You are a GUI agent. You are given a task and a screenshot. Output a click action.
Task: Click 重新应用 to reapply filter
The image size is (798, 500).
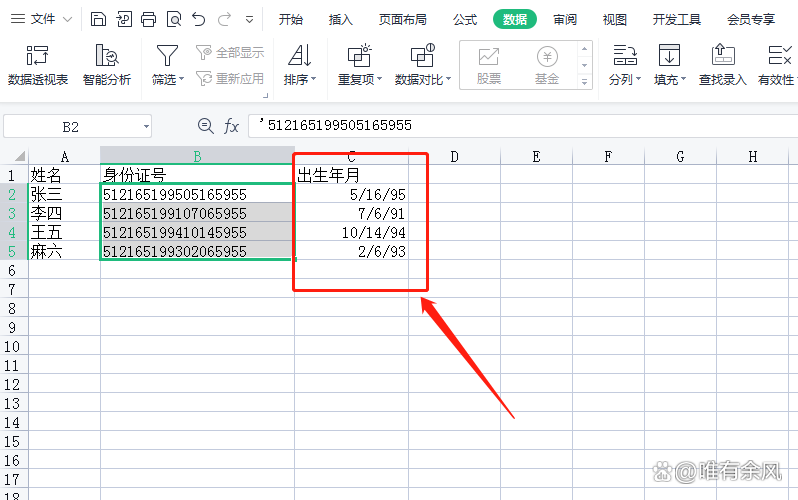tap(230, 79)
